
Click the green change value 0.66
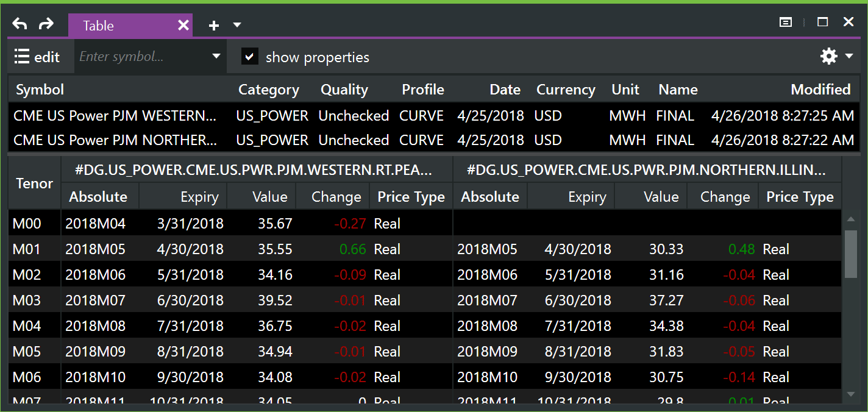[x=352, y=249]
